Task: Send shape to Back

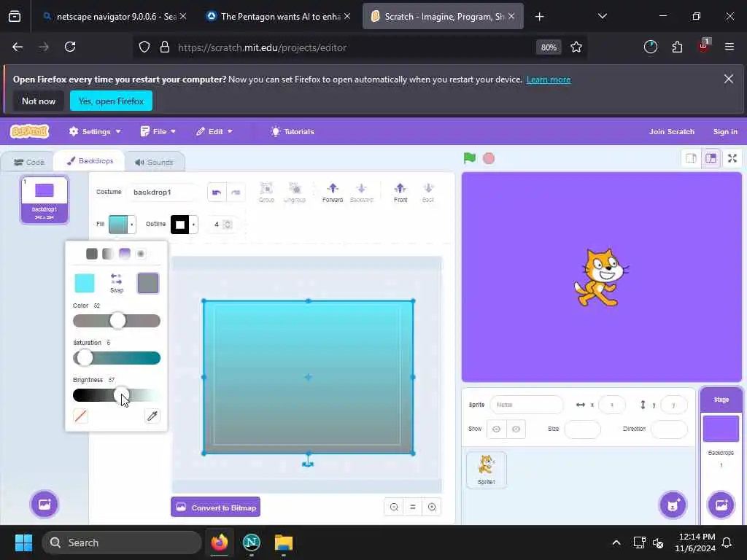Action: click(x=427, y=192)
